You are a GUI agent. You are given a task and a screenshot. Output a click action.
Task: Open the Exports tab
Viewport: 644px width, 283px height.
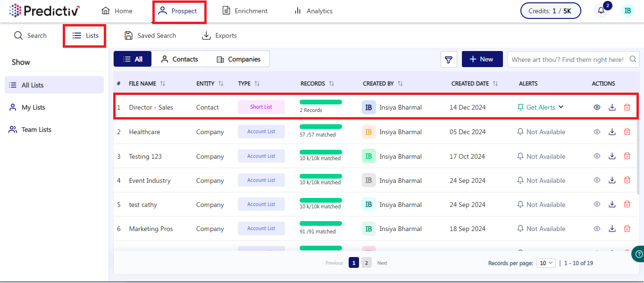point(219,35)
